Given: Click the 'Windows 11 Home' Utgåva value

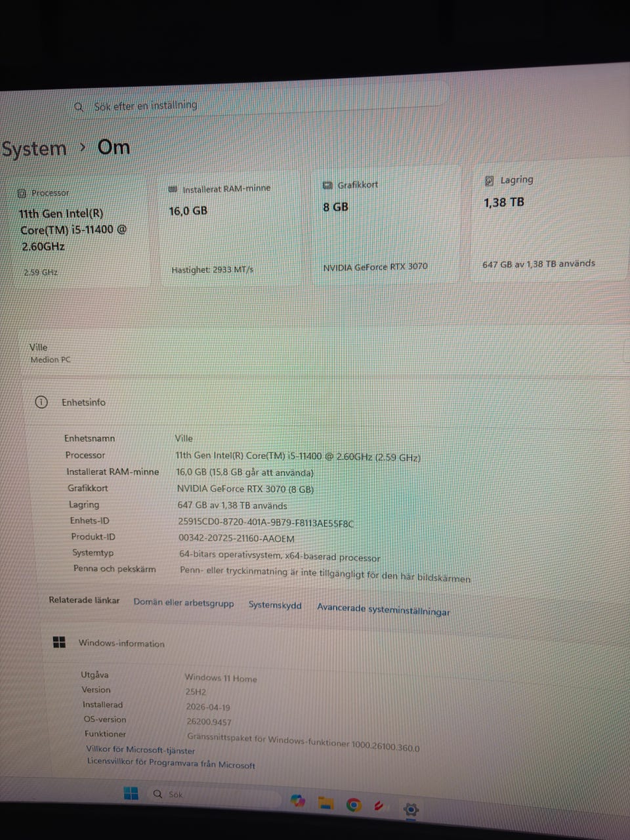Looking at the screenshot, I should 220,678.
